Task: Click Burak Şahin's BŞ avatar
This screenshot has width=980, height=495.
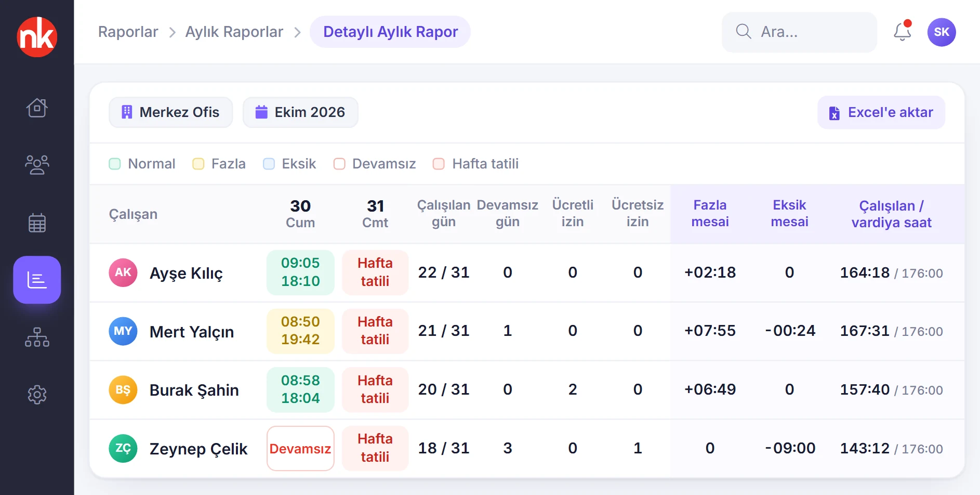Action: coord(123,390)
